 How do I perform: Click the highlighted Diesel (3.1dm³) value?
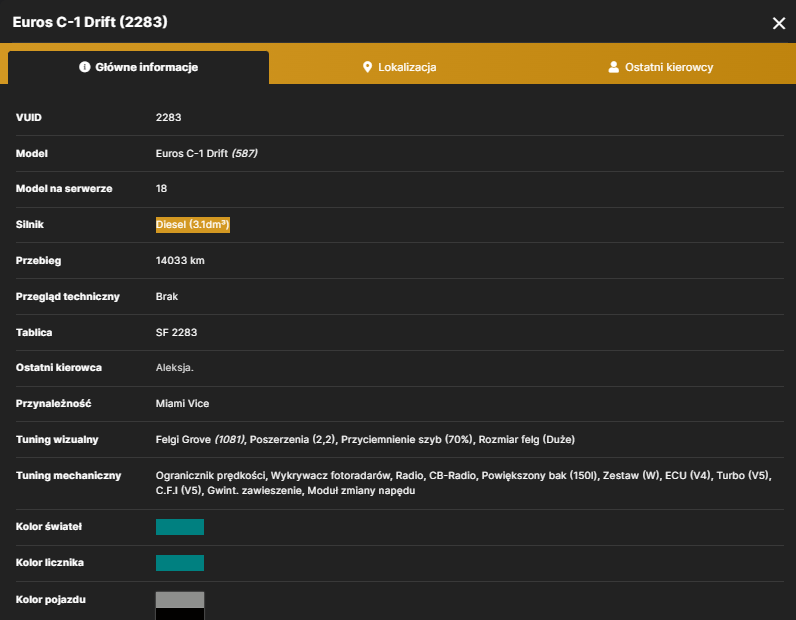click(x=192, y=224)
